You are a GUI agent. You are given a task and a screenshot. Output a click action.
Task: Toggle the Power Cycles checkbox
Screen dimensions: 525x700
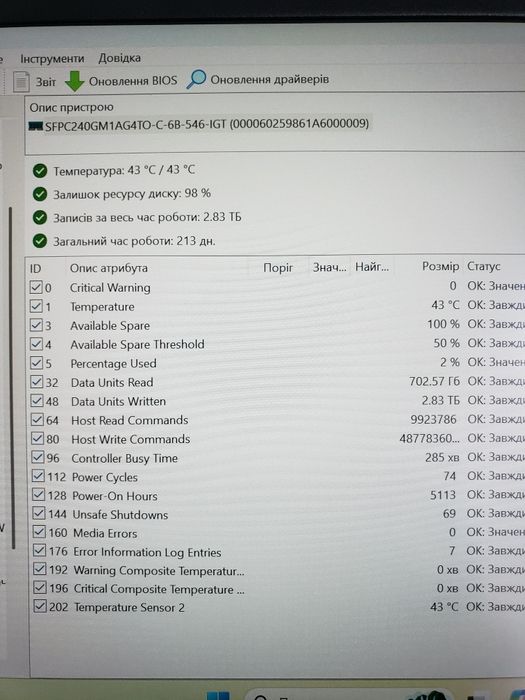pyautogui.click(x=38, y=476)
